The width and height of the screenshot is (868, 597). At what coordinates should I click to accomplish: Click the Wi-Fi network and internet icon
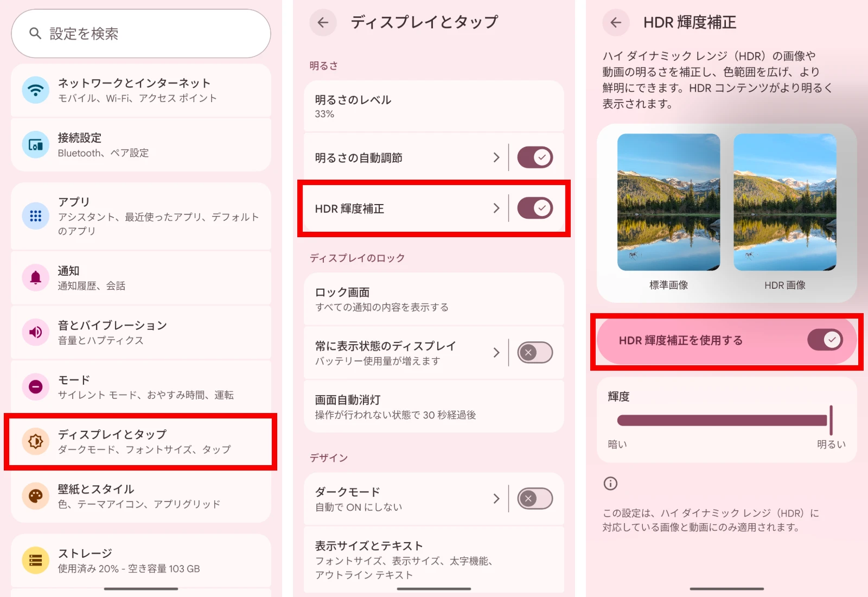pos(35,90)
